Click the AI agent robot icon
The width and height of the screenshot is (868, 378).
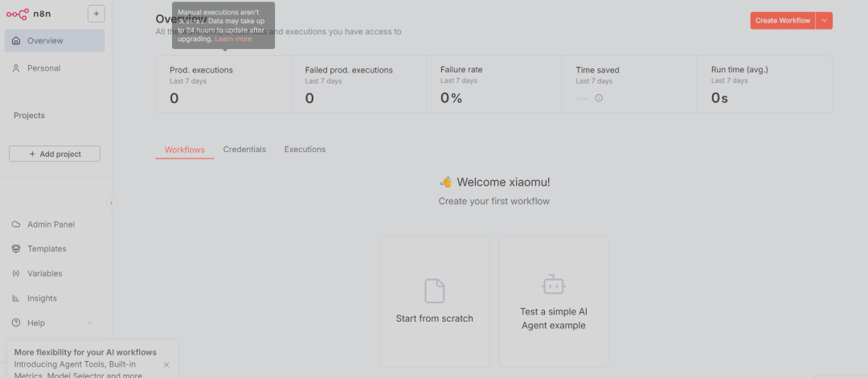coord(554,285)
